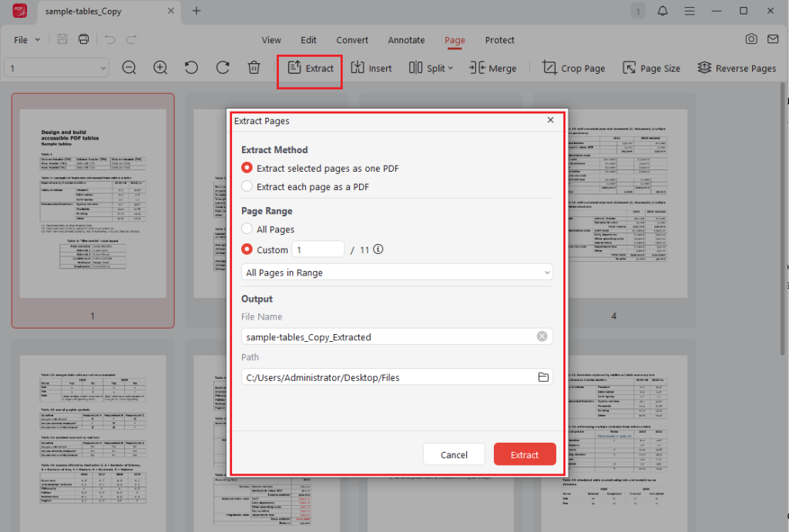This screenshot has width=789, height=532.
Task: Open the File menu dropdown
Action: click(x=27, y=40)
